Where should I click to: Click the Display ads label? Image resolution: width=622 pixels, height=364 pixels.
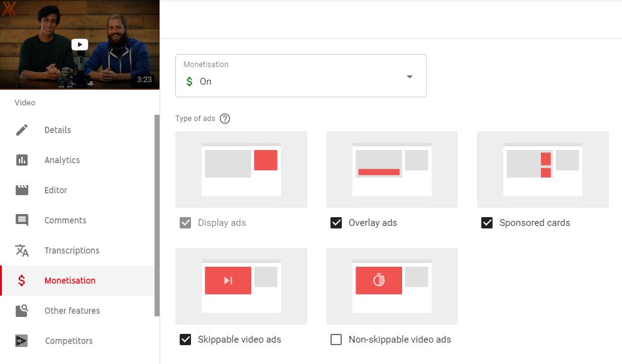222,223
